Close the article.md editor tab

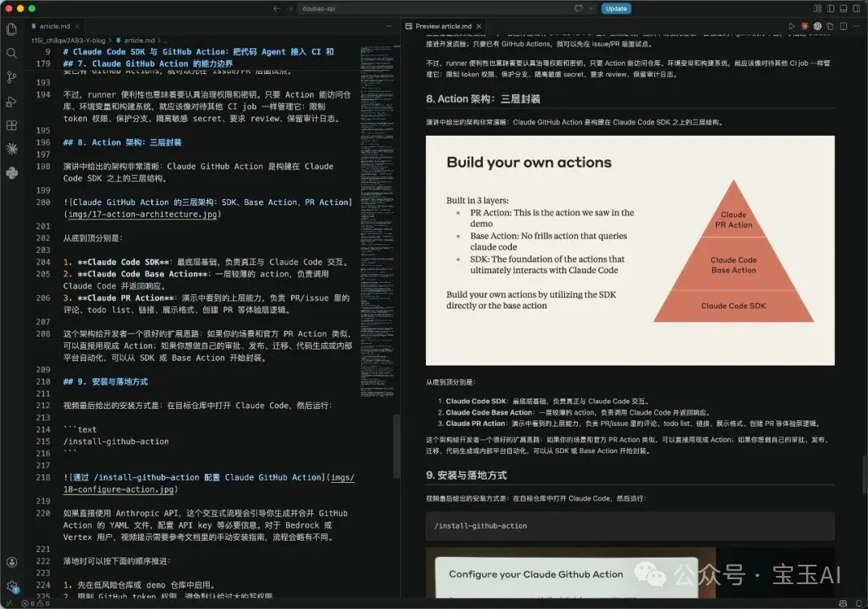point(77,26)
